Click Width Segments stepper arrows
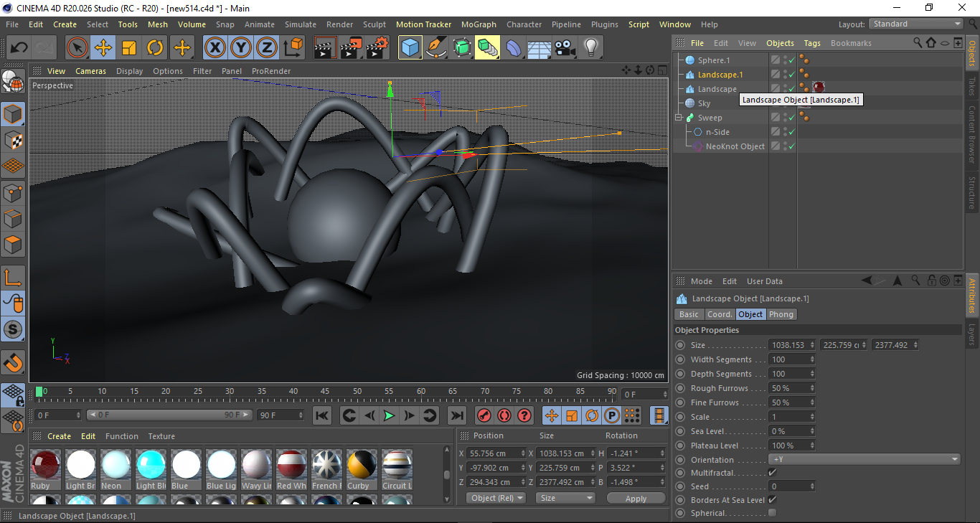This screenshot has height=523, width=980. [812, 359]
